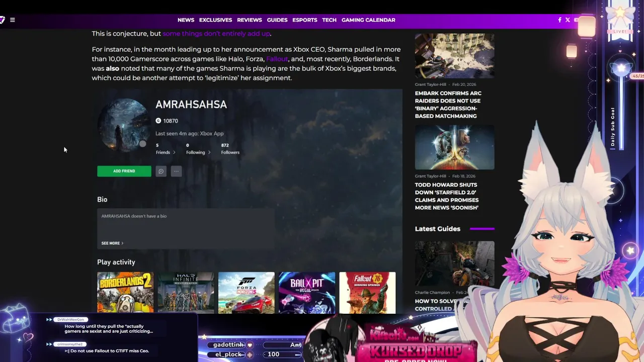Follow the purple Fallout link in article
The image size is (644, 362).
pyautogui.click(x=277, y=59)
